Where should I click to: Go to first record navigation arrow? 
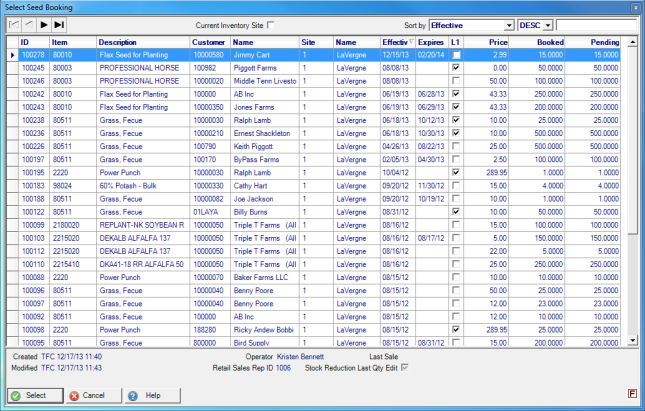[13, 24]
